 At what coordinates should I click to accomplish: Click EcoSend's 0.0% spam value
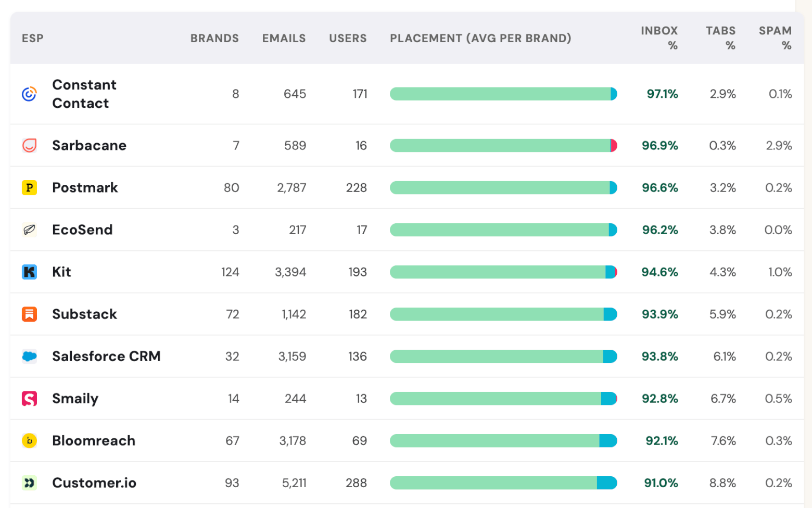(x=778, y=230)
